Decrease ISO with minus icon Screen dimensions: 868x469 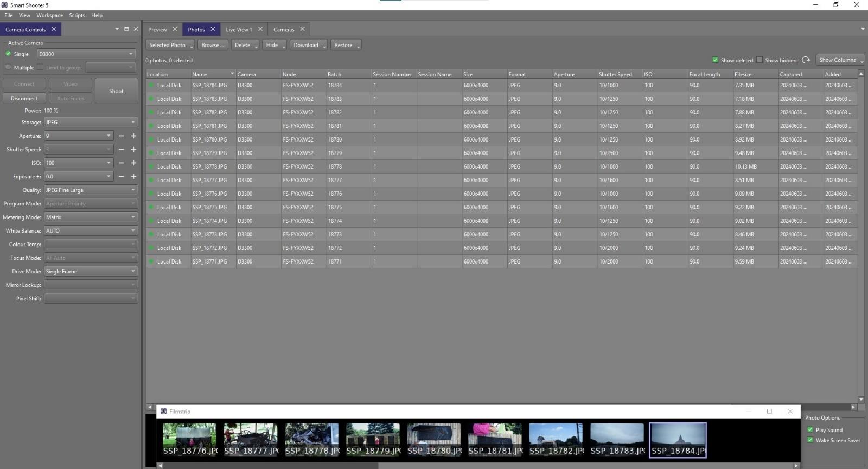point(121,163)
